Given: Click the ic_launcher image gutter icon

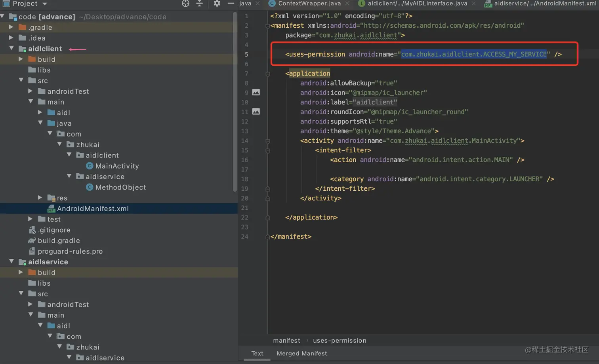Looking at the screenshot, I should point(256,93).
